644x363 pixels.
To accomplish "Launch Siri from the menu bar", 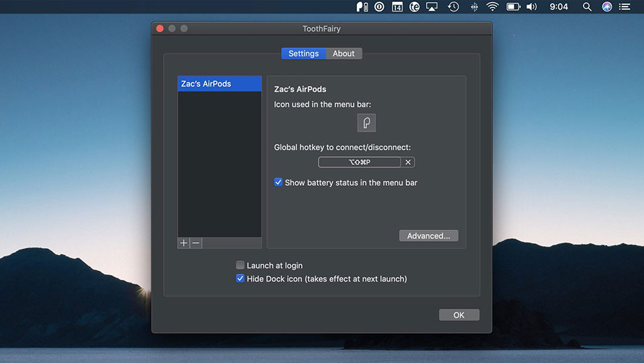I will (x=607, y=7).
